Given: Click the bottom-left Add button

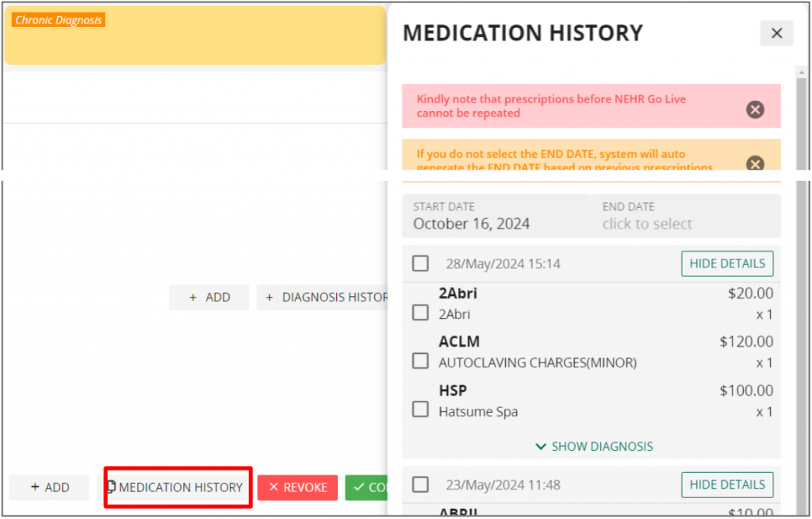Looking at the screenshot, I should tap(49, 487).
